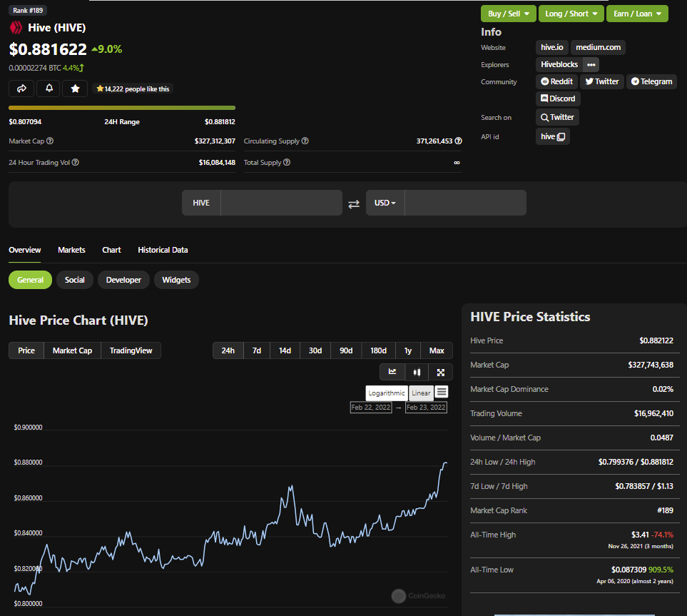Open Hiveblocks explorer
Image resolution: width=687 pixels, height=616 pixels.
pos(559,64)
